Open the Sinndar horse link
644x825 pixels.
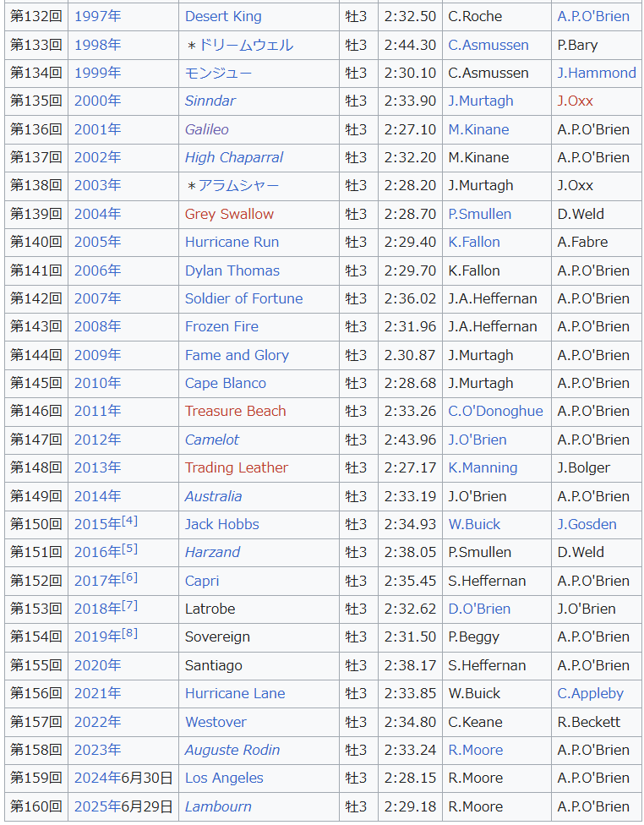[210, 101]
